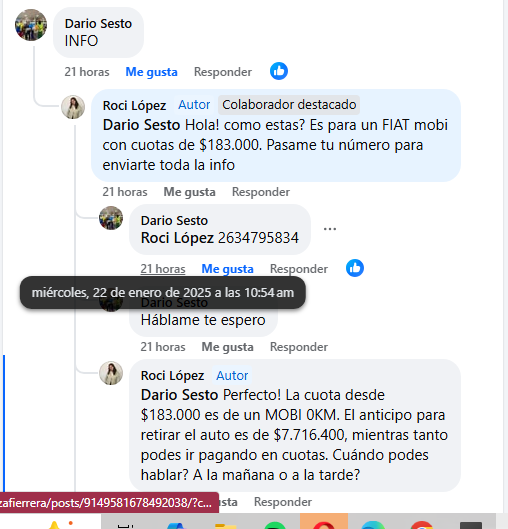
Task: Toggle Me gusta on Roci's FIAT mobi reply
Action: (x=190, y=192)
